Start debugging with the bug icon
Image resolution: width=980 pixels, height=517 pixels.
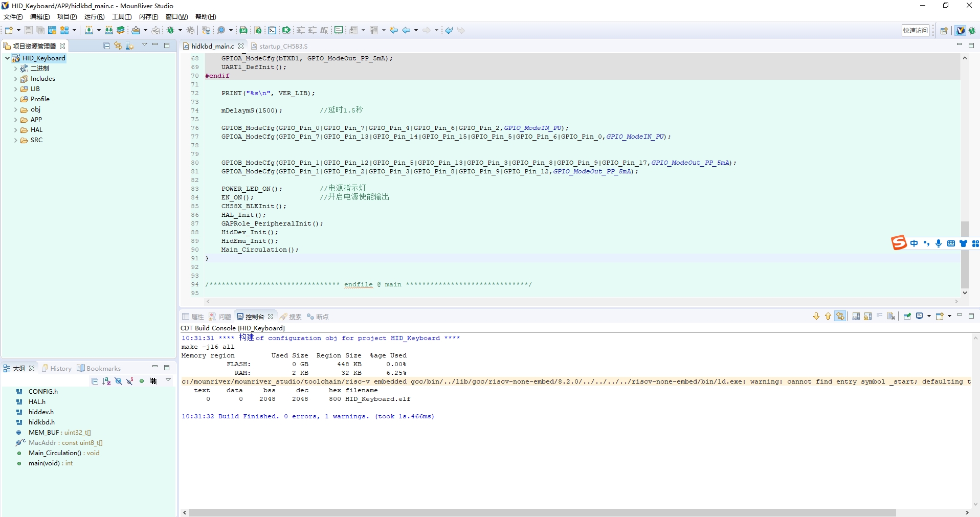170,31
